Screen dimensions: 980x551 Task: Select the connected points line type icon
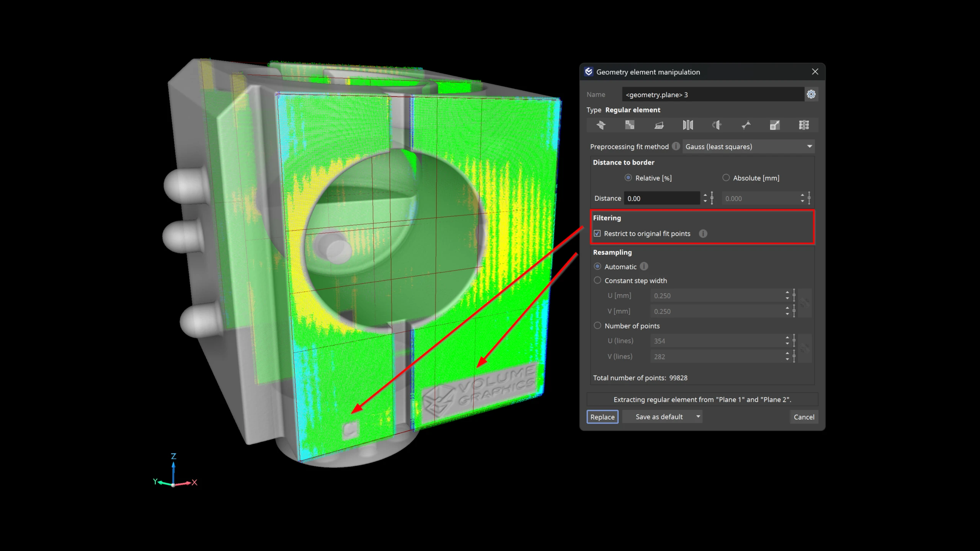[x=746, y=125]
